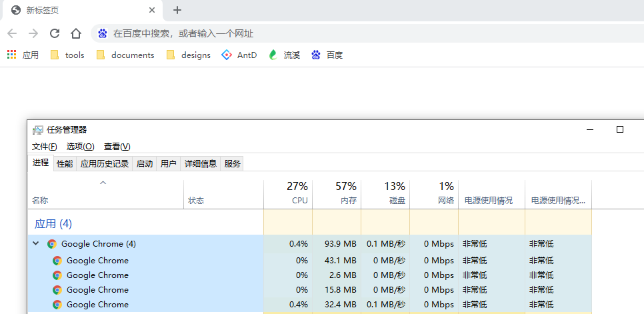Maximize the Task Manager window
The width and height of the screenshot is (644, 314).
(x=620, y=130)
